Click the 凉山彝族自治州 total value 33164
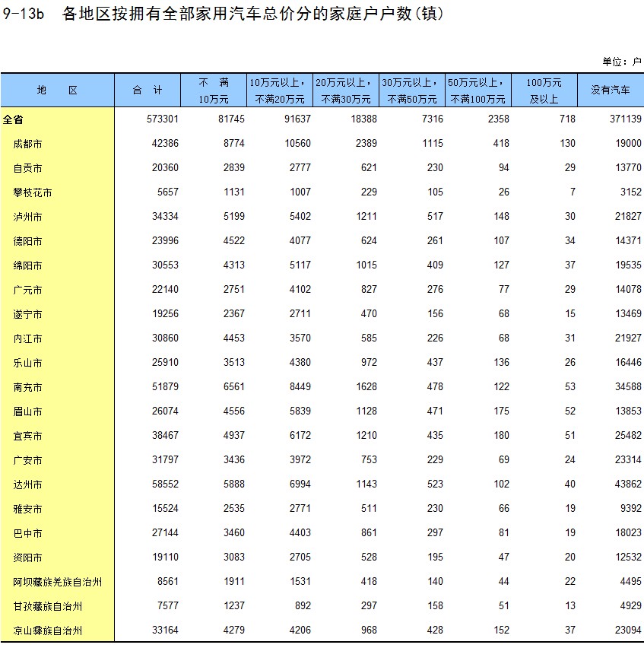 pyautogui.click(x=165, y=630)
